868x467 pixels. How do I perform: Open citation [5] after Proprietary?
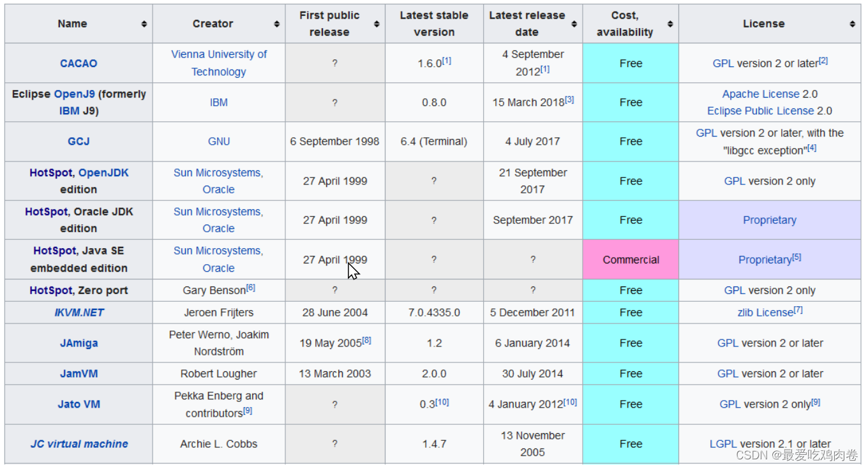point(797,257)
